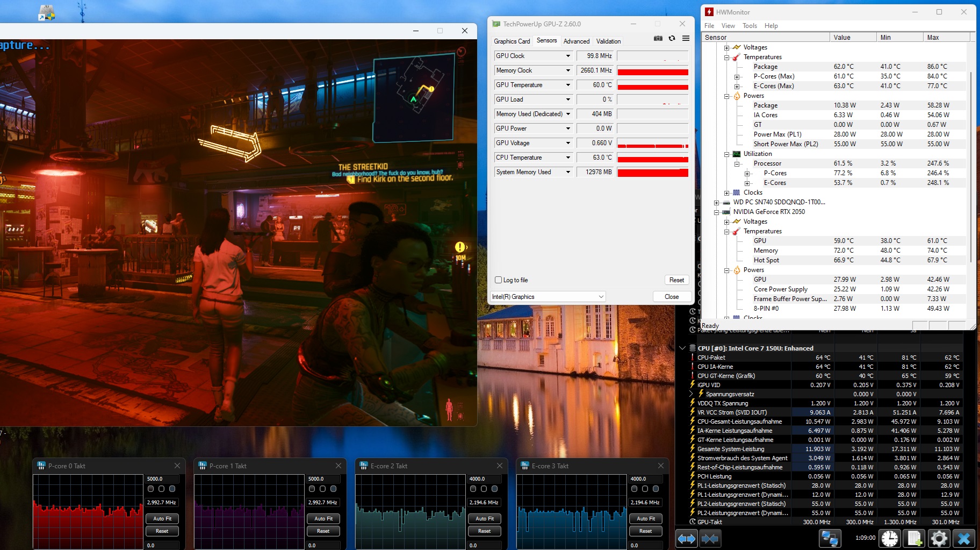Open HWiNFO settings gear icon
The height and width of the screenshot is (550, 980).
point(939,538)
